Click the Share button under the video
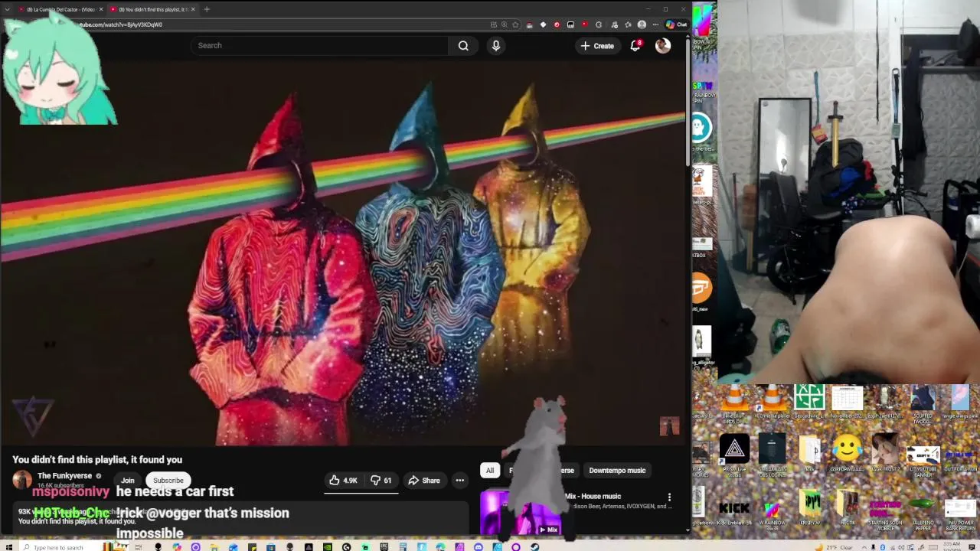This screenshot has width=980, height=551. click(x=423, y=481)
